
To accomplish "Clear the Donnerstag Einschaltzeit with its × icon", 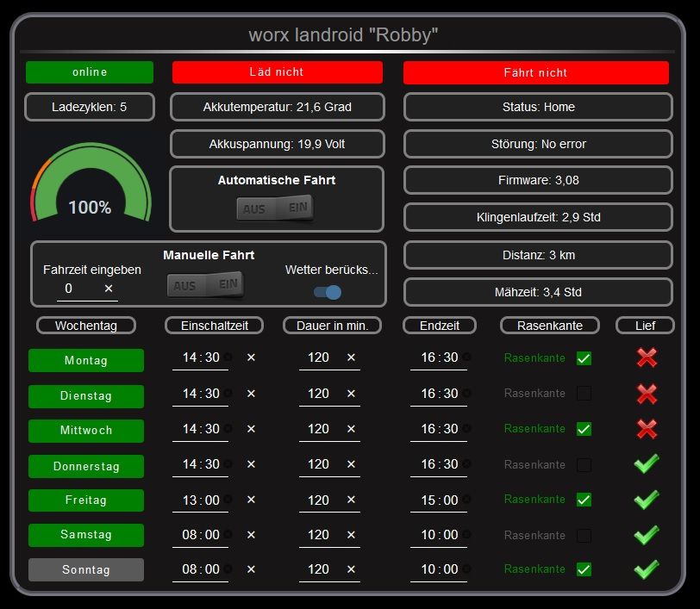I will coord(251,464).
